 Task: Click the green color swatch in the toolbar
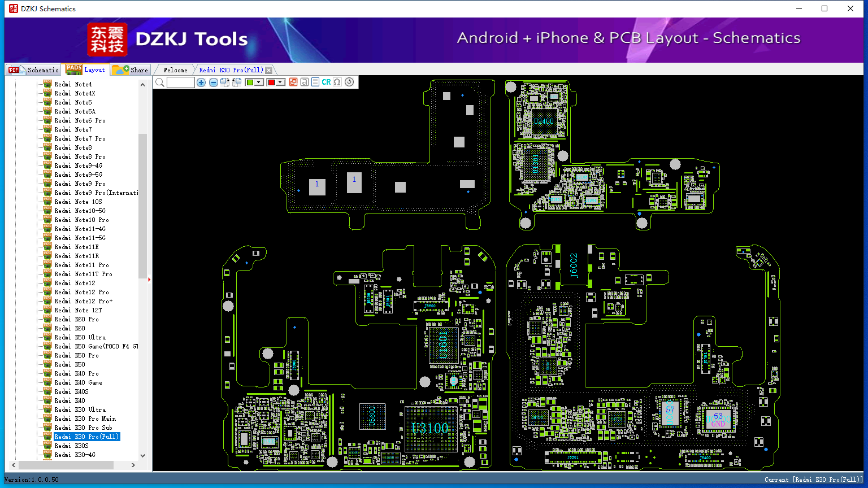tap(250, 82)
